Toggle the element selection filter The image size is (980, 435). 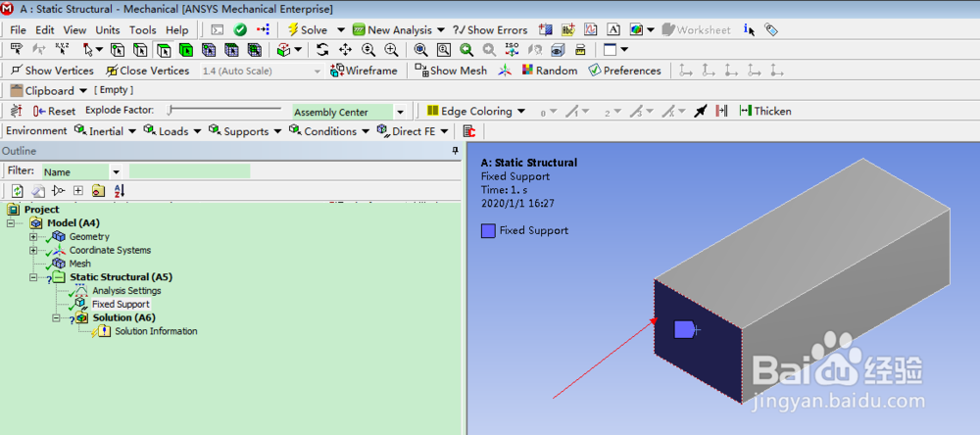coord(254,50)
